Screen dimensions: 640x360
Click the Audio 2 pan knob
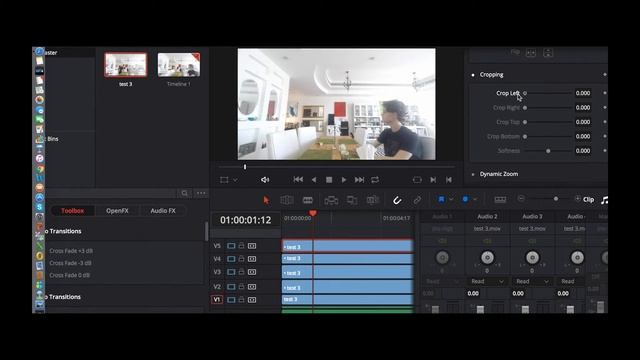pos(487,258)
